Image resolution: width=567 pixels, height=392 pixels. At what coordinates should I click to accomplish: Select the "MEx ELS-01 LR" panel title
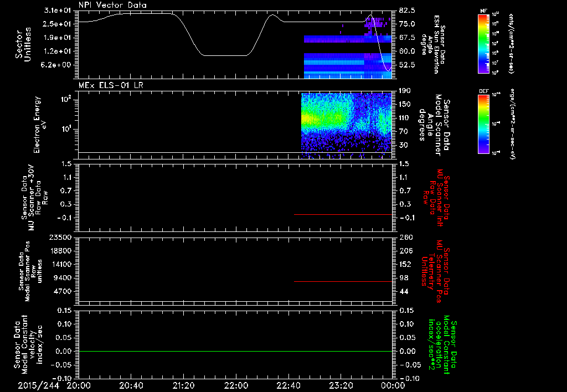click(x=111, y=85)
